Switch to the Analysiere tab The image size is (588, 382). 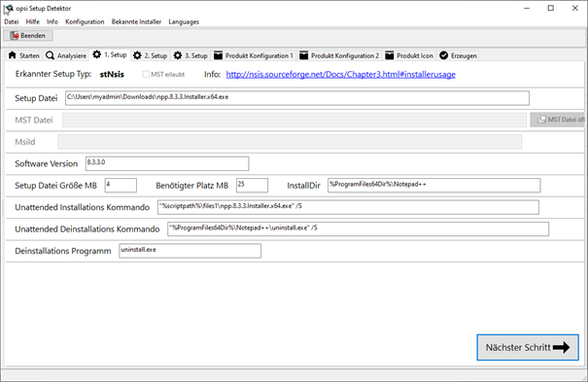66,55
